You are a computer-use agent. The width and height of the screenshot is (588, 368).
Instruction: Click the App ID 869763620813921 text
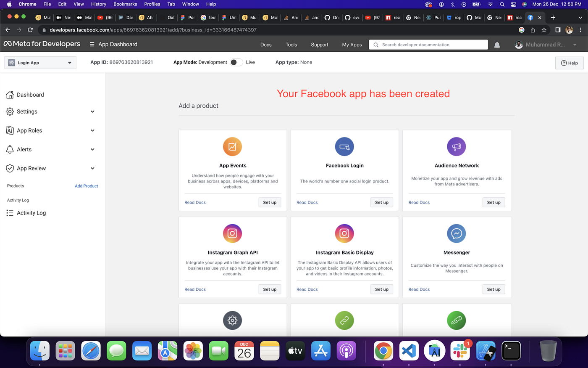pos(121,62)
